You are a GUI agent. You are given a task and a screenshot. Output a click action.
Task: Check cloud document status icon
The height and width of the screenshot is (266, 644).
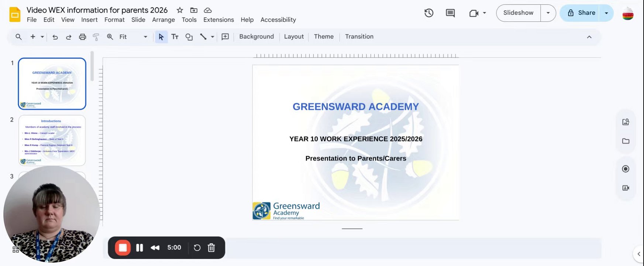coord(208,10)
